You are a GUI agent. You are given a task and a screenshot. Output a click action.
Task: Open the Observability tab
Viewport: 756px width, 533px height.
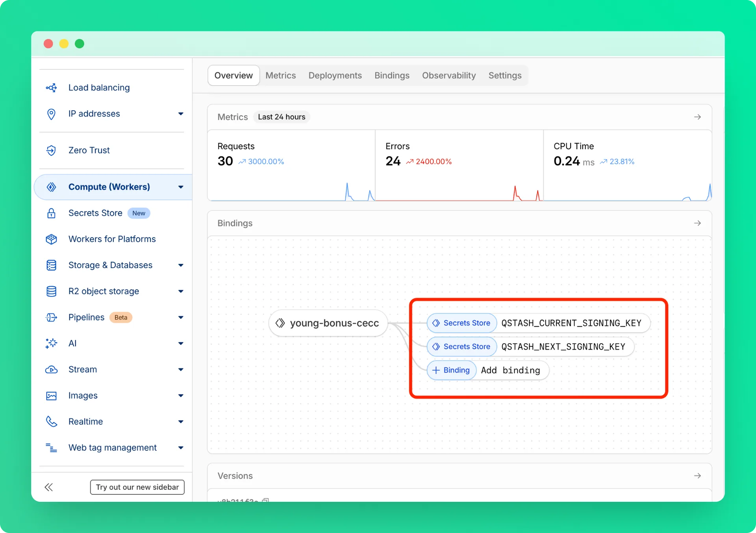tap(449, 76)
